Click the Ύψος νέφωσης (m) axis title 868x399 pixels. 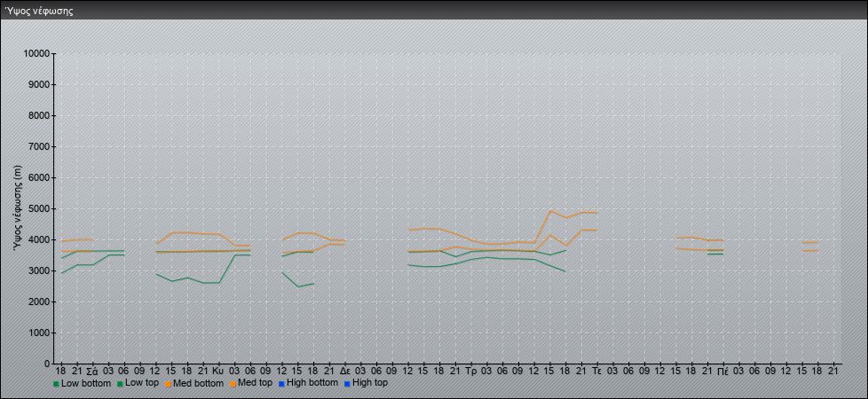coord(19,207)
